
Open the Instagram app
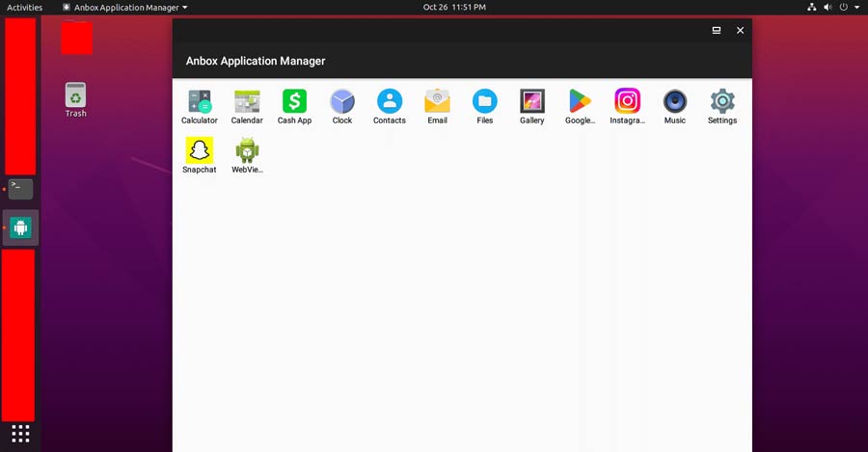pyautogui.click(x=627, y=106)
